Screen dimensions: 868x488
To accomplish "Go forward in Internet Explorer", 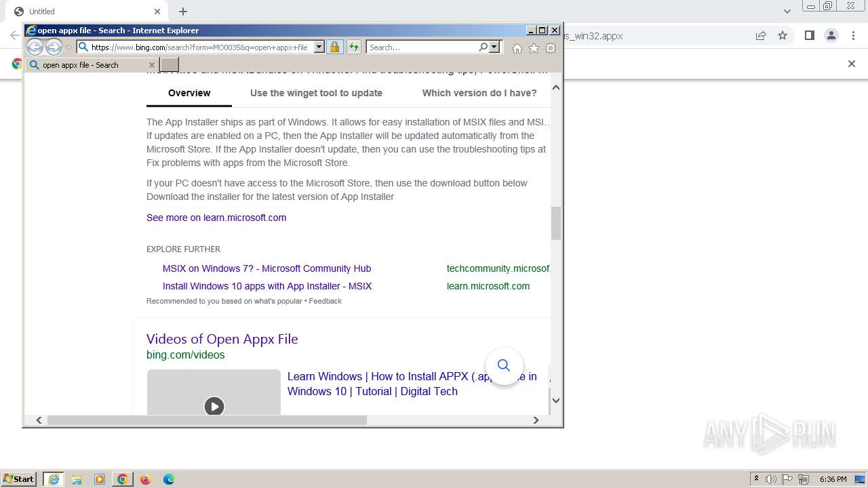I will (x=54, y=47).
